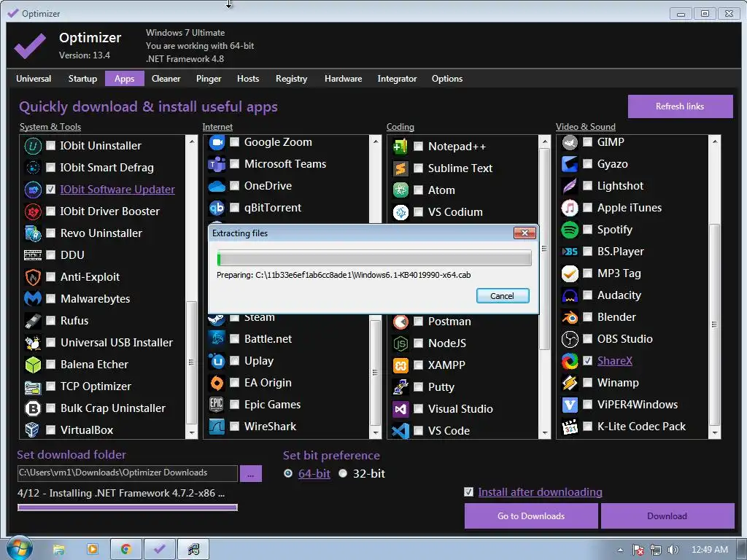This screenshot has width=747, height=560.
Task: Click the Extracting files progress bar
Action: pos(374,259)
